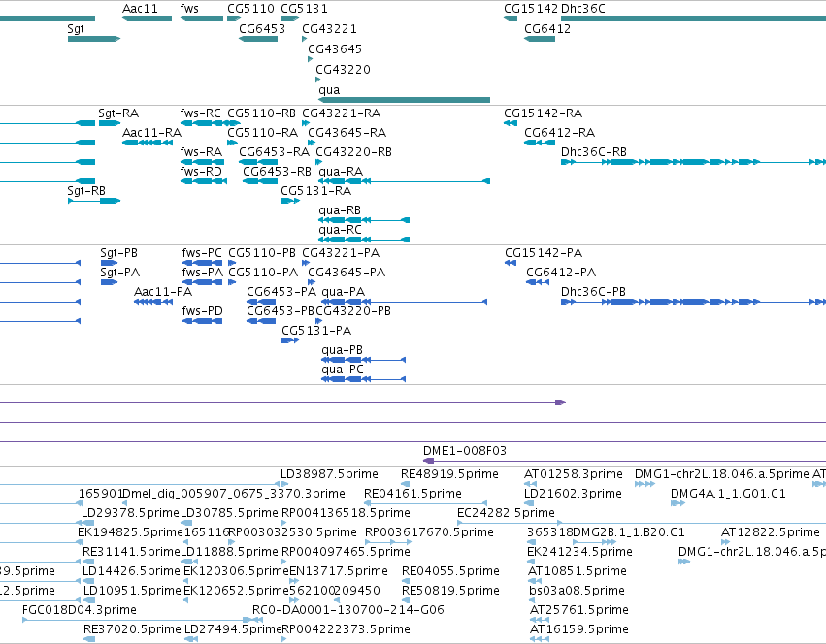Click protein fws-PD
This screenshot has width=826, height=644.
[x=202, y=321]
